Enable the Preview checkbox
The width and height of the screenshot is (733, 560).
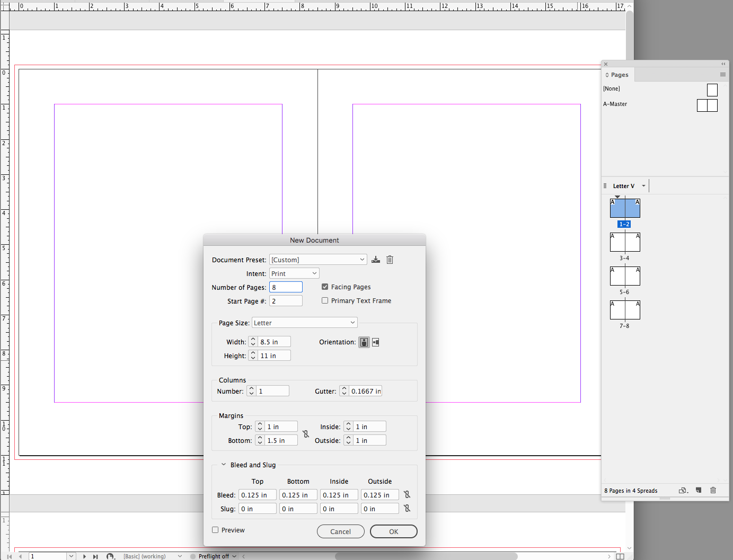tap(215, 530)
